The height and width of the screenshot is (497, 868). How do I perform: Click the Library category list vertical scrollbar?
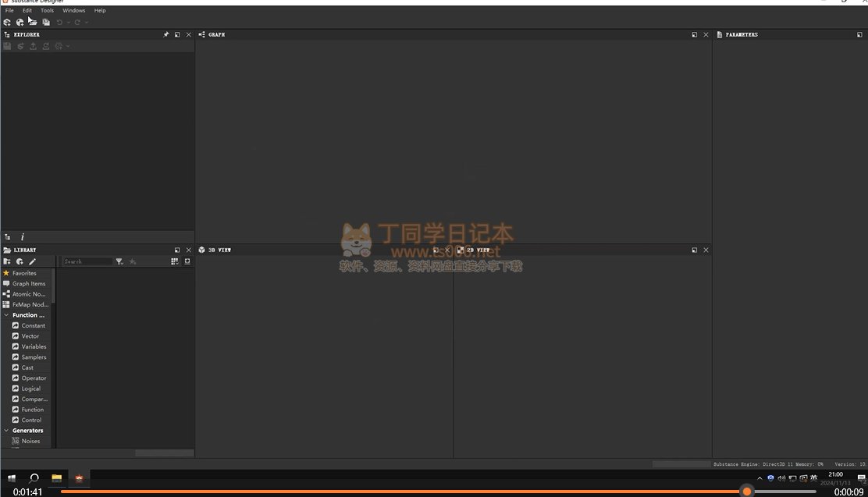click(x=53, y=286)
